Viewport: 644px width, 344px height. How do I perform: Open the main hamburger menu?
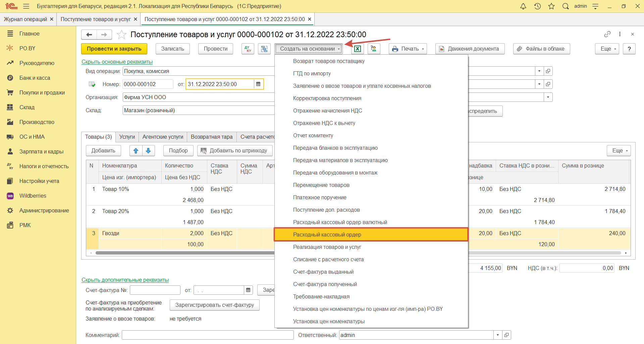pos(26,6)
